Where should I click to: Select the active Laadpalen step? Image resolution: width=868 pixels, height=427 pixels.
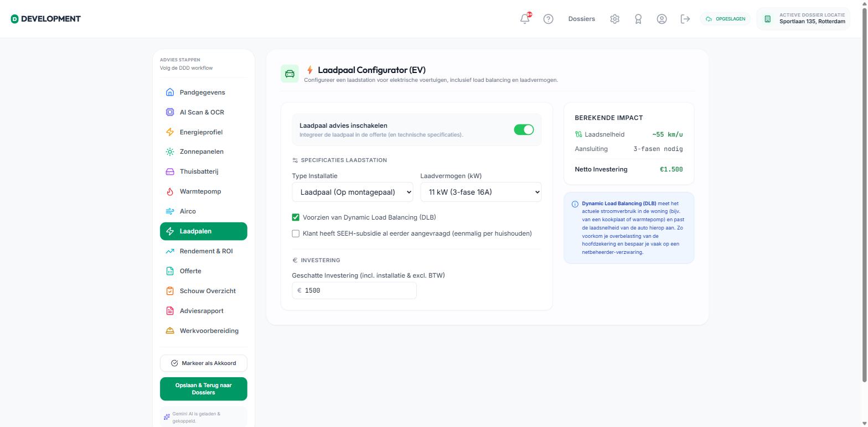pos(204,231)
